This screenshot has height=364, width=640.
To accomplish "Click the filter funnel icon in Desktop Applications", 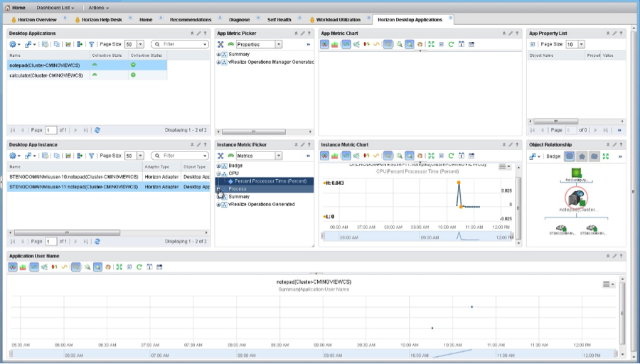I will 92,44.
